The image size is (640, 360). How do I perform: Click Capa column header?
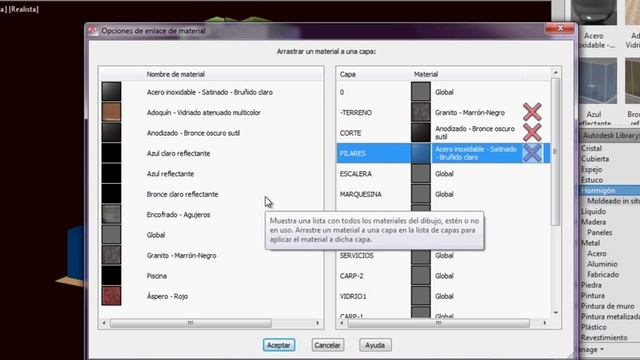tap(347, 74)
